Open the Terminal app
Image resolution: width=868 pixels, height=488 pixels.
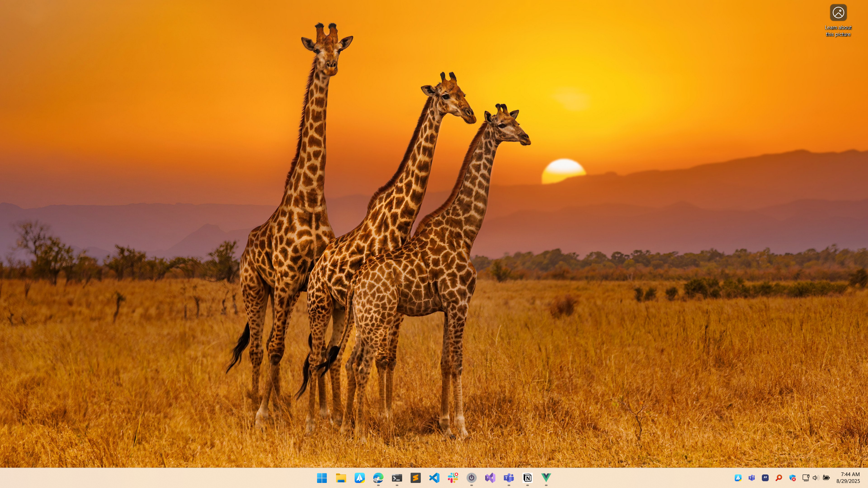(x=397, y=478)
